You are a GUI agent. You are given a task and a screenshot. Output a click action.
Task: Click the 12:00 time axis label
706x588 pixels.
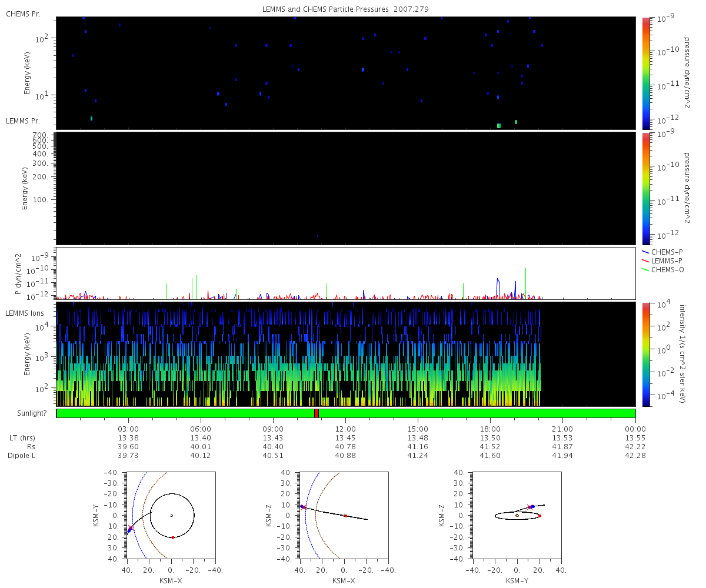coord(345,429)
